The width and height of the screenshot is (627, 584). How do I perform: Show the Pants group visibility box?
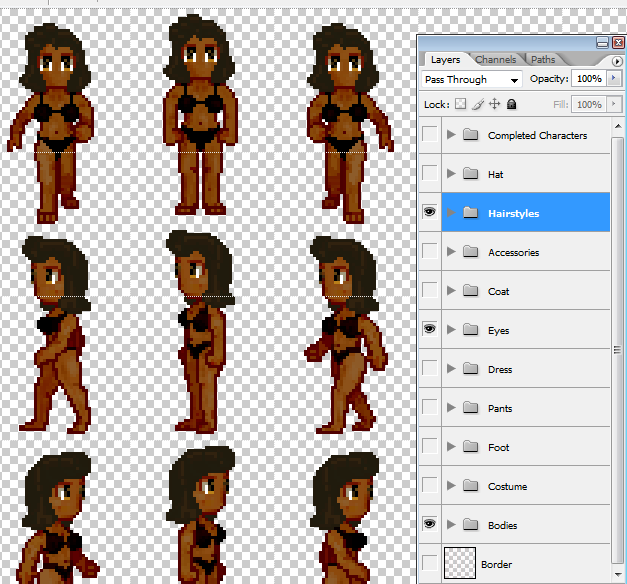[x=430, y=407]
